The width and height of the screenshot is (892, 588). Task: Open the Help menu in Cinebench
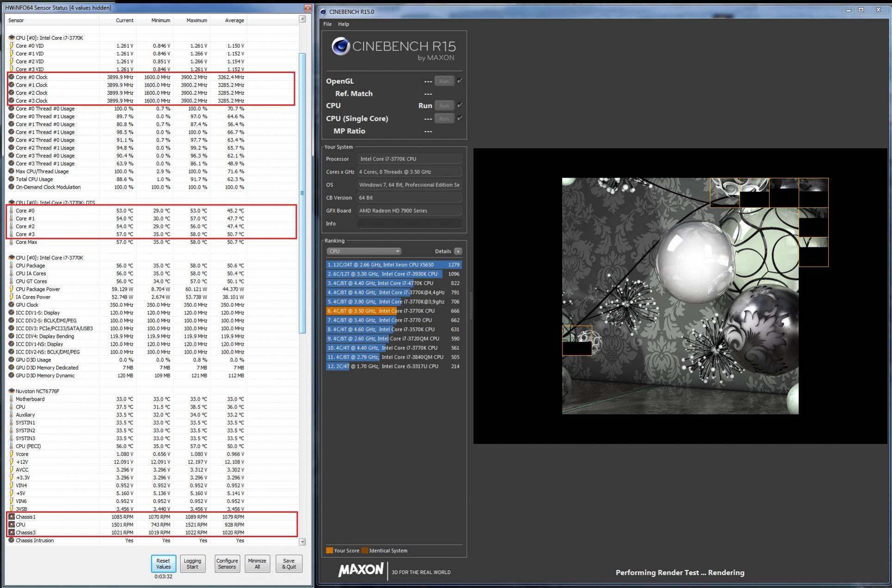343,24
